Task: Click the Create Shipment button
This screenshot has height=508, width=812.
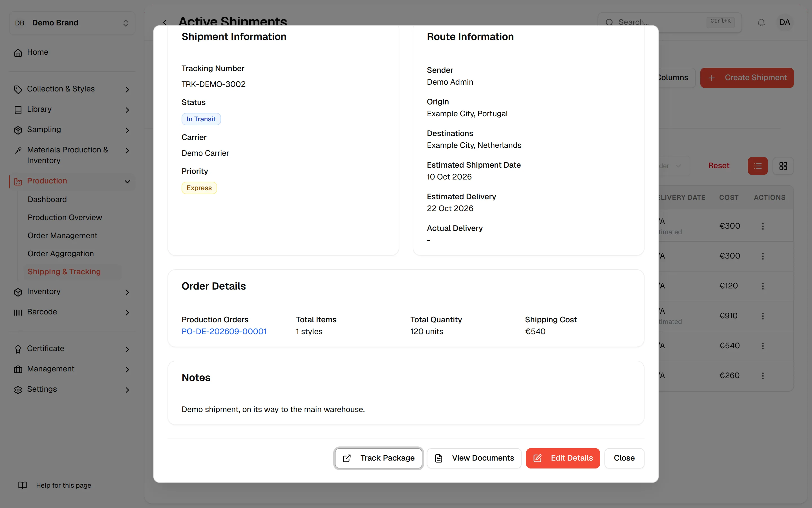Action: [747, 78]
